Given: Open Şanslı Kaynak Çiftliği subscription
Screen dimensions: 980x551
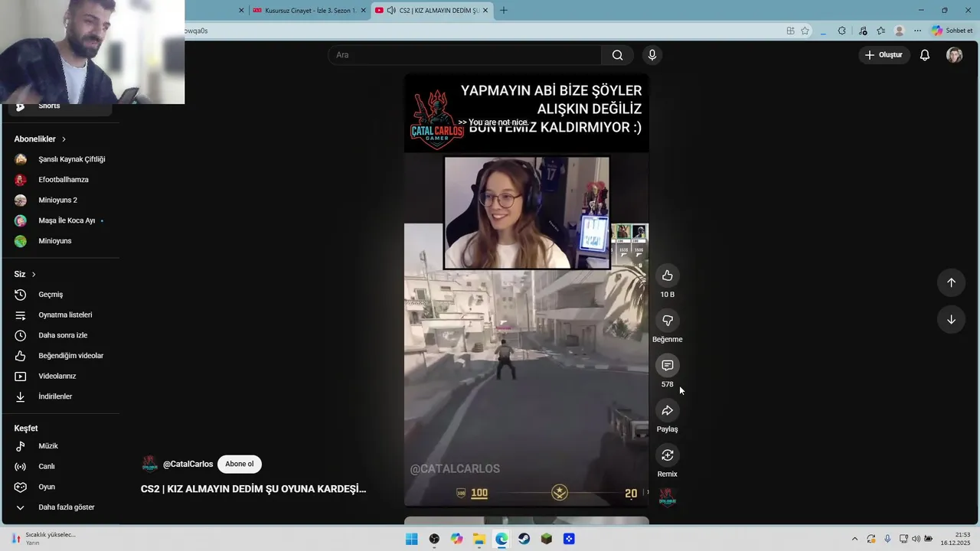Looking at the screenshot, I should tap(60, 159).
